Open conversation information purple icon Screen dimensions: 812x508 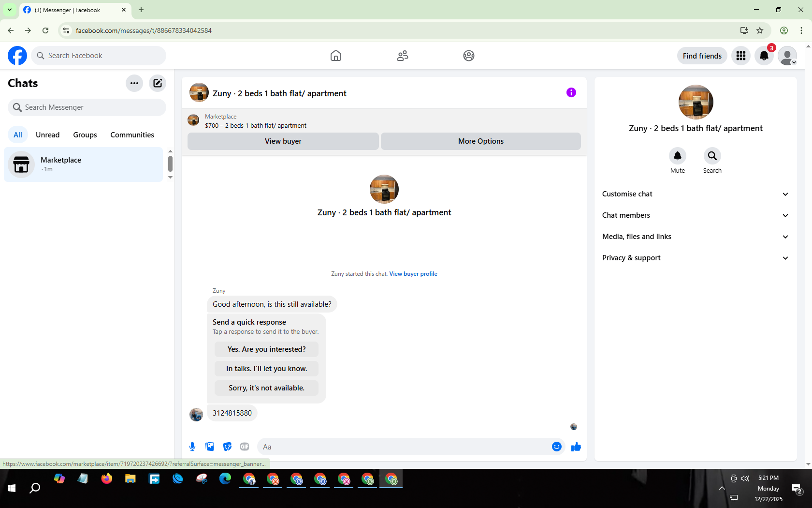coord(571,92)
